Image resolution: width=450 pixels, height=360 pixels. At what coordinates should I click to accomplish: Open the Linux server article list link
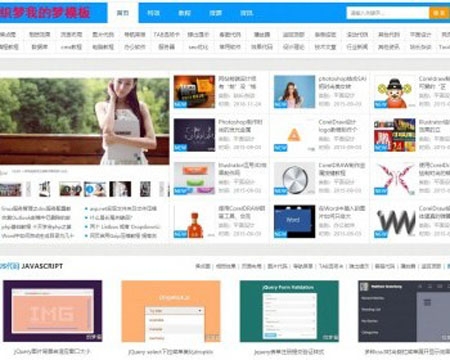point(36,208)
